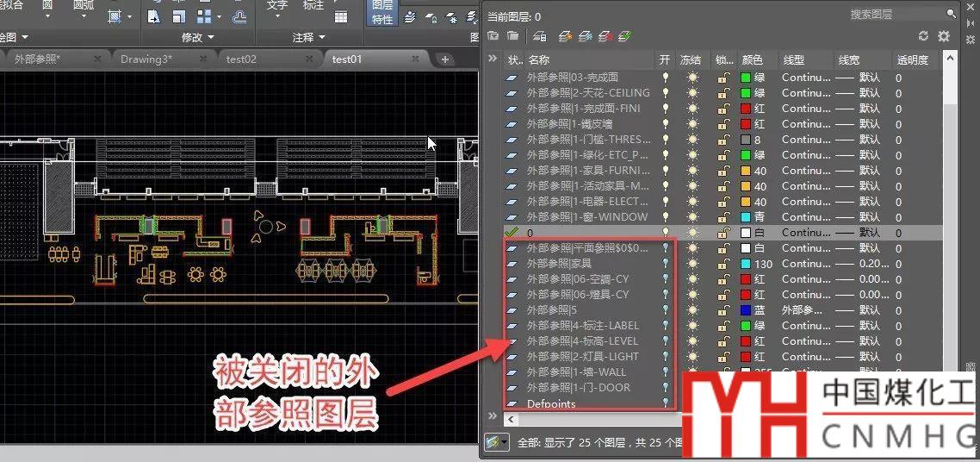Open new drawing tab with plus button
Viewport: 980px width, 462px height.
point(445,59)
